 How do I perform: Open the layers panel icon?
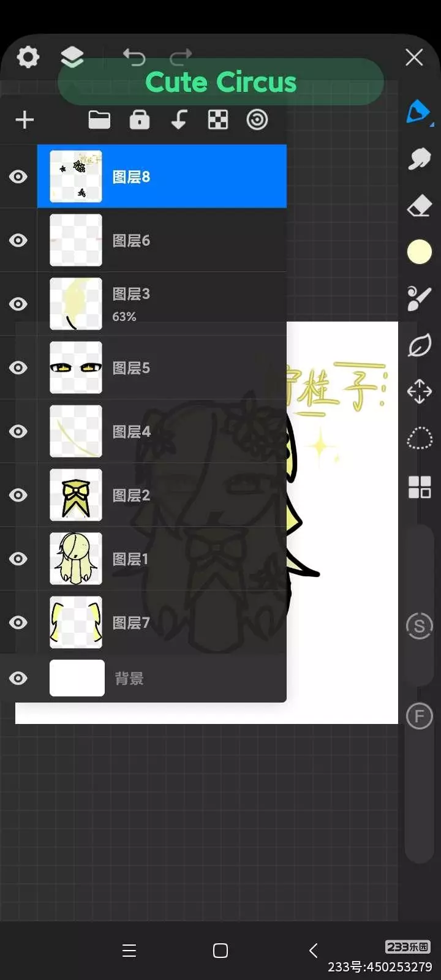(72, 57)
